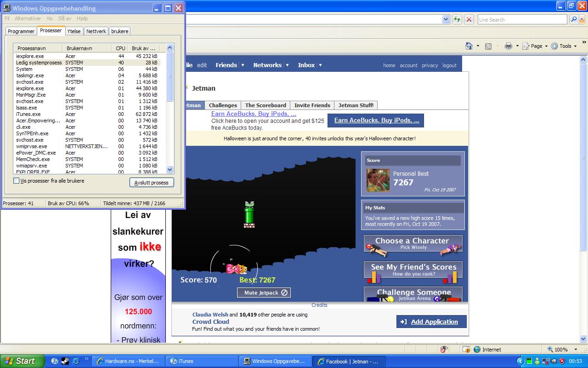Viewport: 588px width, 368px height.
Task: Open the Challenges tab in Jetman
Action: click(223, 105)
